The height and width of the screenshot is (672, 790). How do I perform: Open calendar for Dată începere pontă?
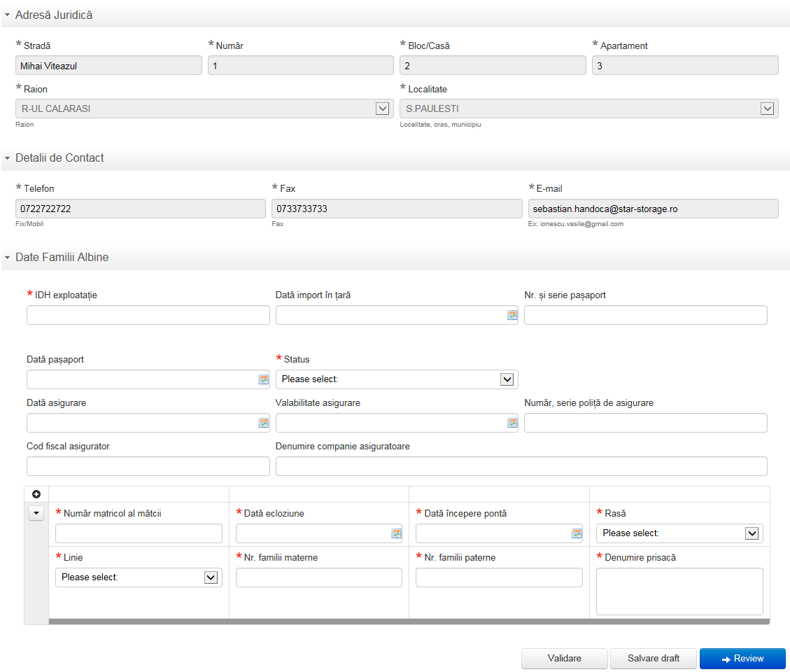[x=577, y=534]
